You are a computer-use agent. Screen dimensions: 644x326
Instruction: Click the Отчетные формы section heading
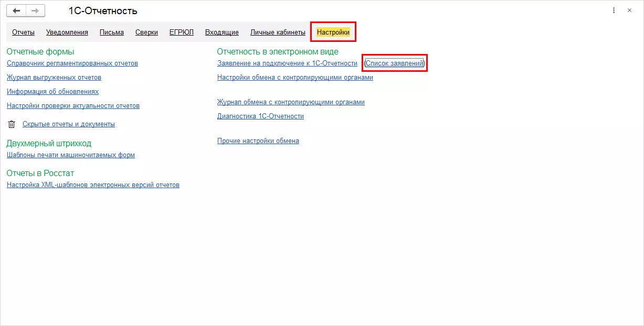point(40,51)
